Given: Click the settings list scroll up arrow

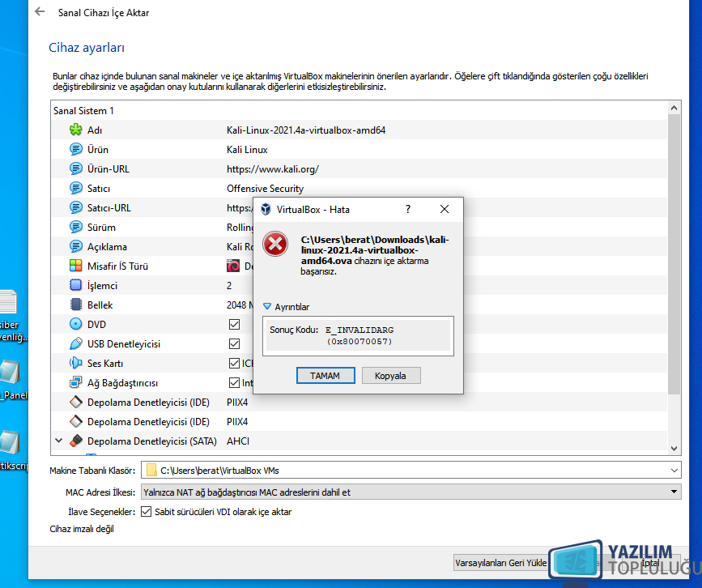Looking at the screenshot, I should pyautogui.click(x=674, y=108).
